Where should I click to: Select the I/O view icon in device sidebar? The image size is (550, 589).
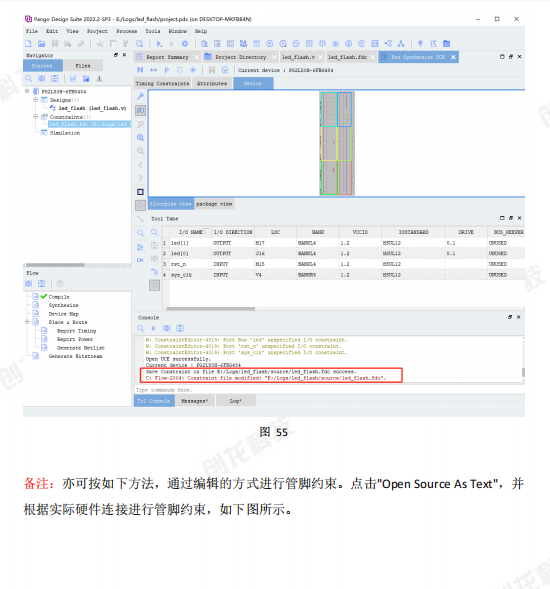point(141,110)
